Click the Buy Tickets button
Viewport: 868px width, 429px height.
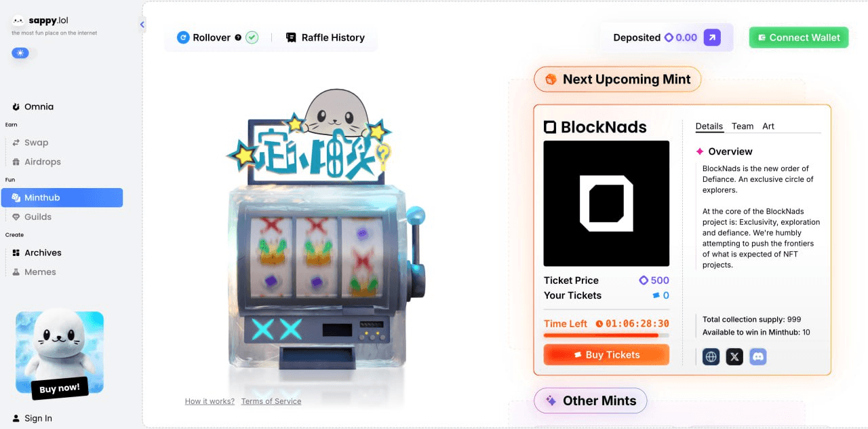[606, 355]
